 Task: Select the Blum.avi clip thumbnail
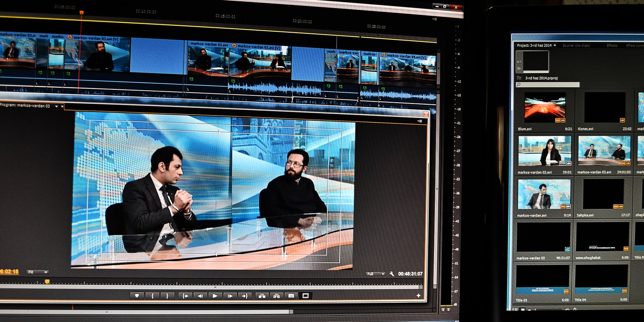coord(545,107)
